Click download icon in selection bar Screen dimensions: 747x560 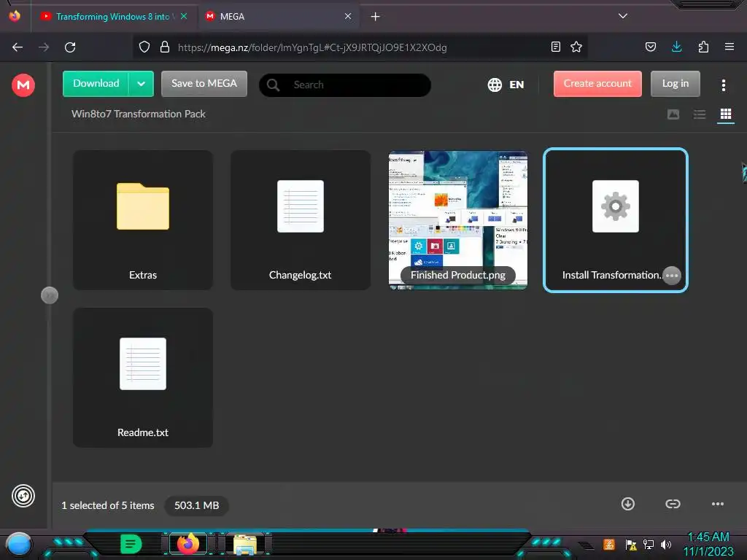[x=628, y=504]
